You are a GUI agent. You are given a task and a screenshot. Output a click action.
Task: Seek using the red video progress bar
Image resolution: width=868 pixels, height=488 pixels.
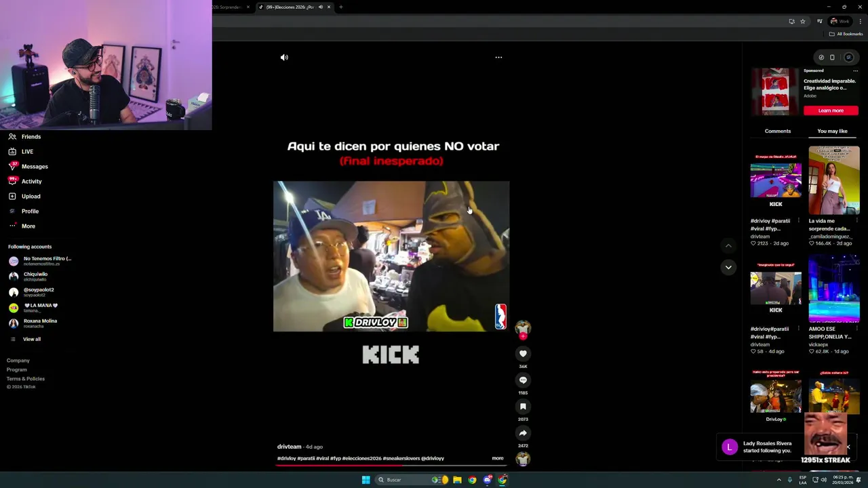tap(391, 466)
